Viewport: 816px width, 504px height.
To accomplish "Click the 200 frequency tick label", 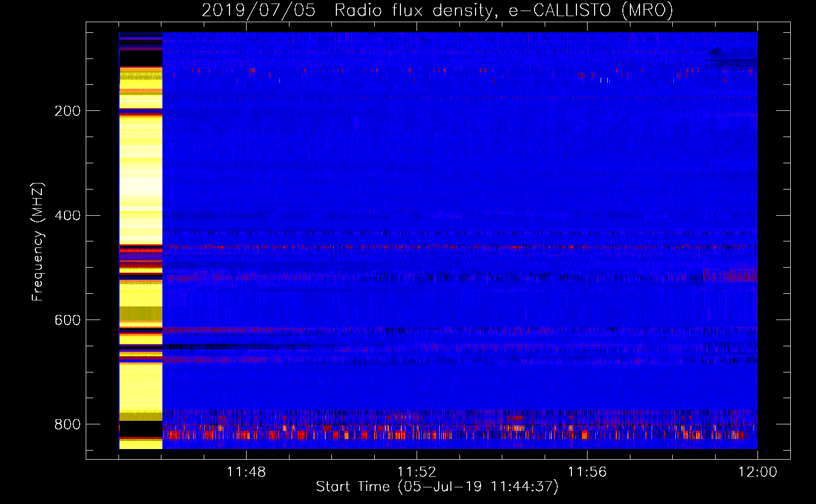I will click(67, 111).
